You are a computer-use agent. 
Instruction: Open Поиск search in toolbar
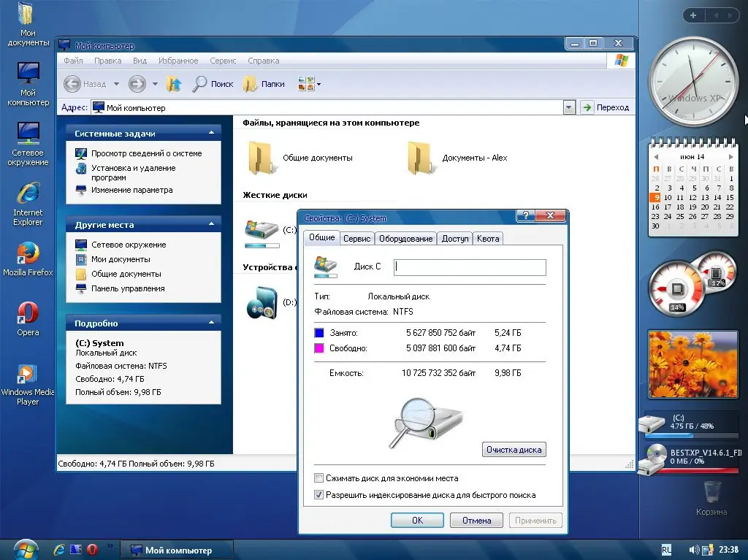pyautogui.click(x=213, y=84)
